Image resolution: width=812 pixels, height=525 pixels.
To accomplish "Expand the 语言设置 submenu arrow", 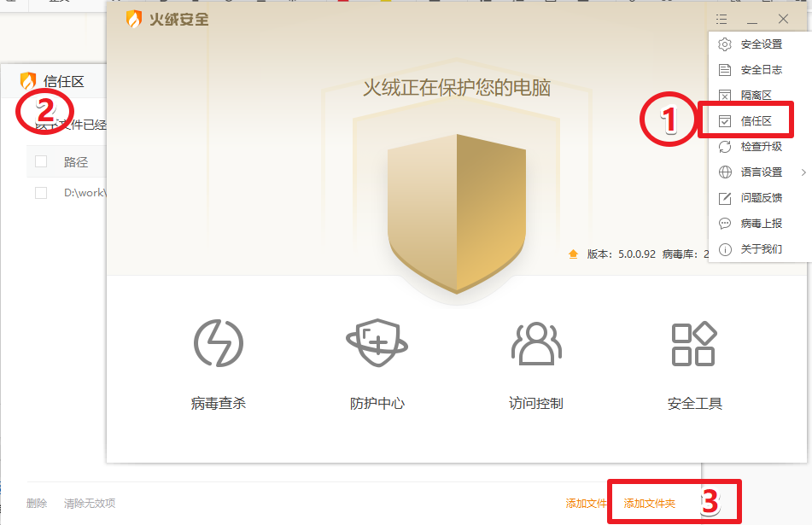I will (803, 172).
